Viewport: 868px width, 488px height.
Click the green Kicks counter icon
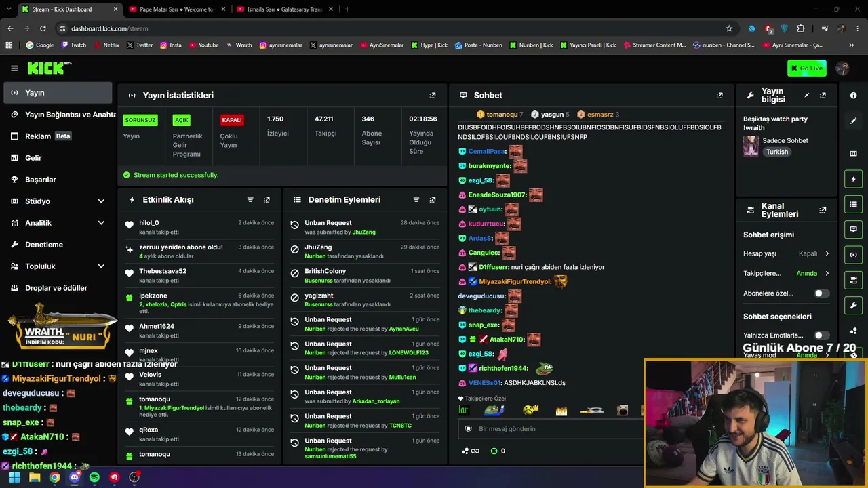pyautogui.click(x=494, y=451)
